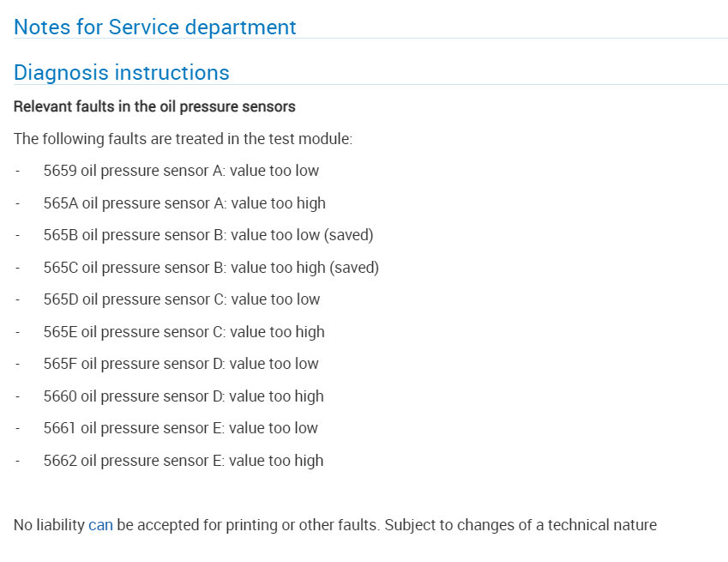Click fault 5660 sensor D value too high

(184, 396)
